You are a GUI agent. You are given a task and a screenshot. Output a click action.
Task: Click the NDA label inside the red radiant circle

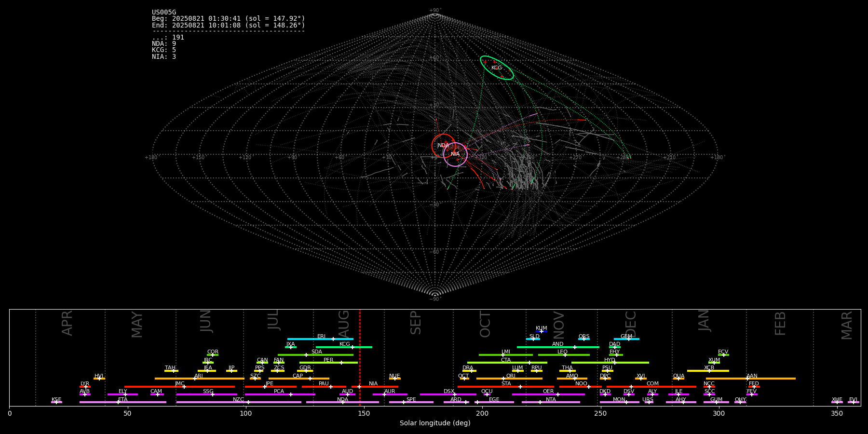(443, 146)
